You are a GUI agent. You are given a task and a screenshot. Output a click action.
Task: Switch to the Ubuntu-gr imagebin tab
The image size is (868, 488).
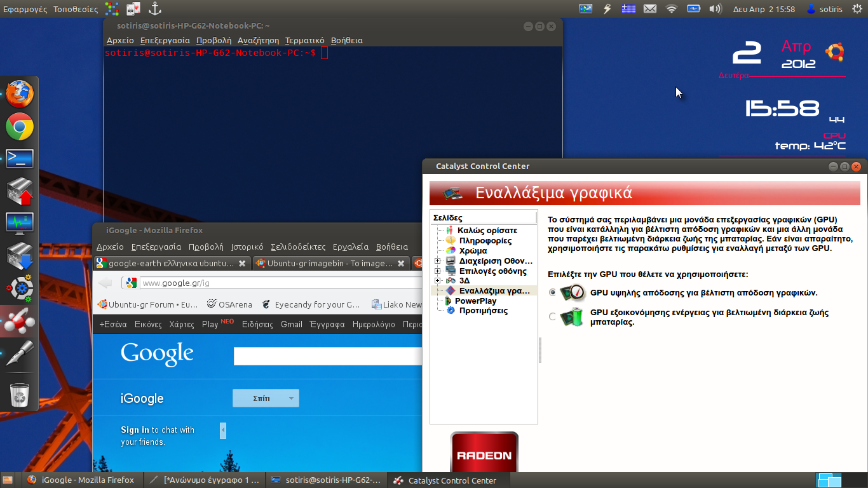point(325,263)
